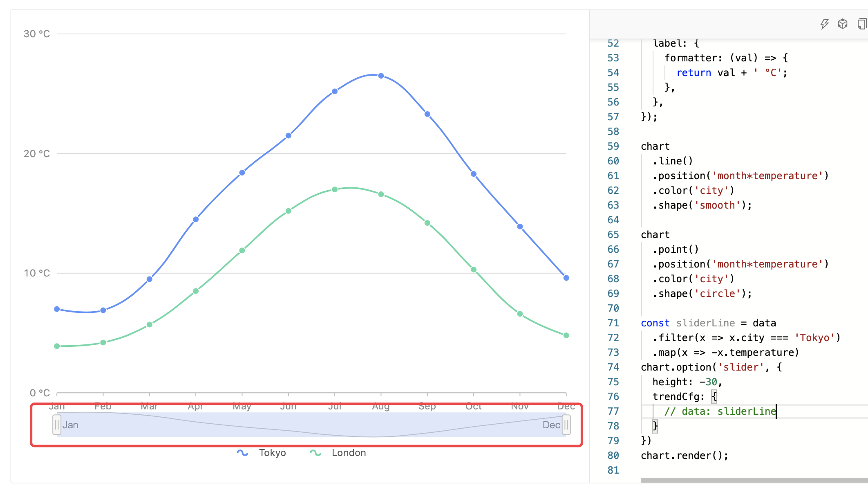Click the horizontal scrollbar under code editor

754,480
